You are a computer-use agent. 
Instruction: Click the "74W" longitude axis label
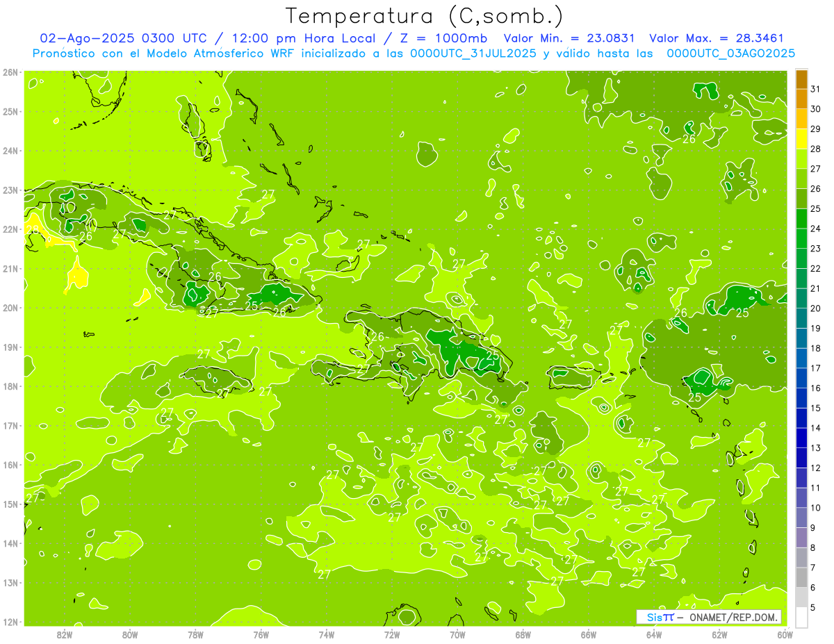(x=327, y=634)
